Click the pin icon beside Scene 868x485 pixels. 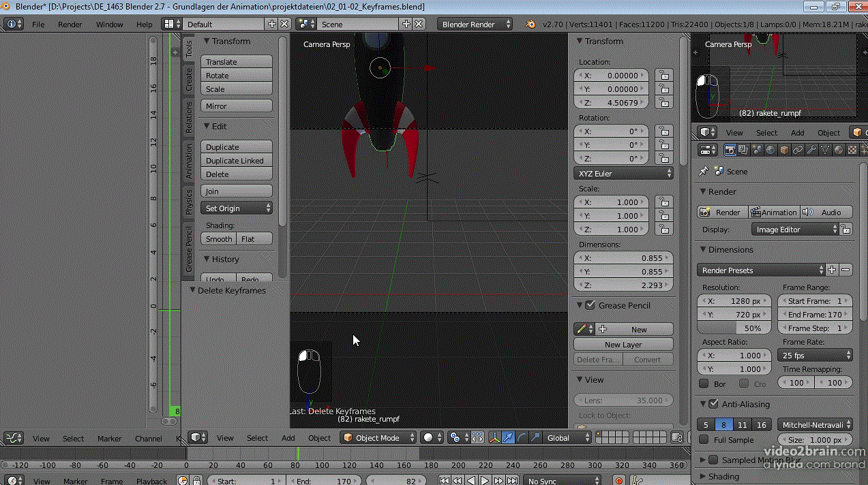(x=704, y=171)
